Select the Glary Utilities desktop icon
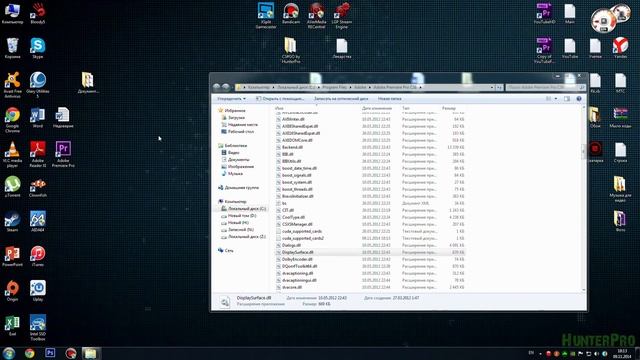Image resolution: width=640 pixels, height=360 pixels. [38, 84]
